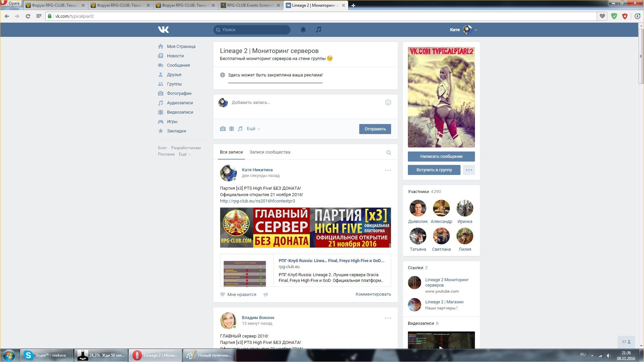Viewport: 644px width, 362px height.
Task: Search wall posts with the magnifier icon
Action: tap(388, 153)
